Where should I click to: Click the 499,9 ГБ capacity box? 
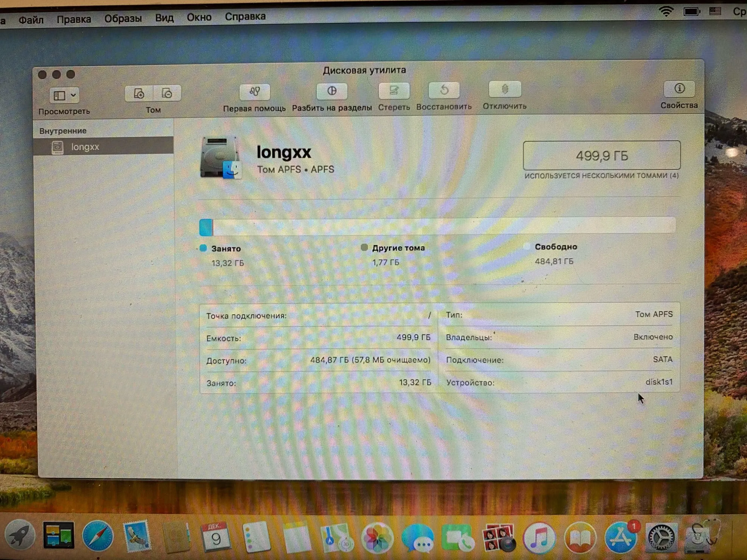tap(601, 155)
